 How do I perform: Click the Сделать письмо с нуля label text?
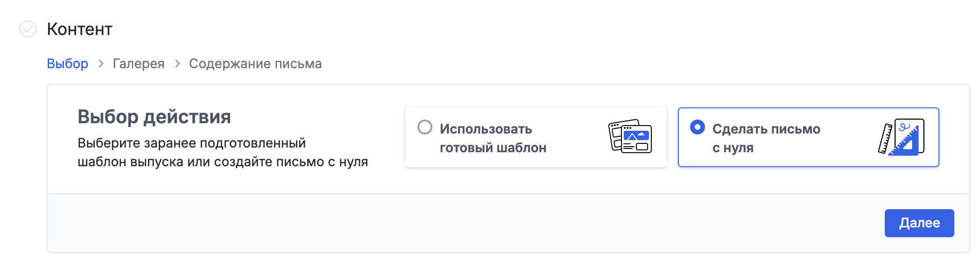[x=766, y=138]
